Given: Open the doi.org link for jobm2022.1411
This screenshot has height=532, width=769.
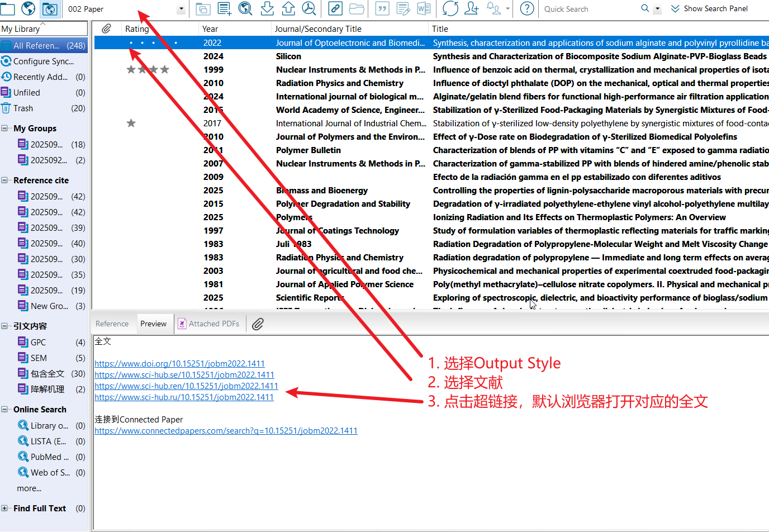Looking at the screenshot, I should coord(179,364).
